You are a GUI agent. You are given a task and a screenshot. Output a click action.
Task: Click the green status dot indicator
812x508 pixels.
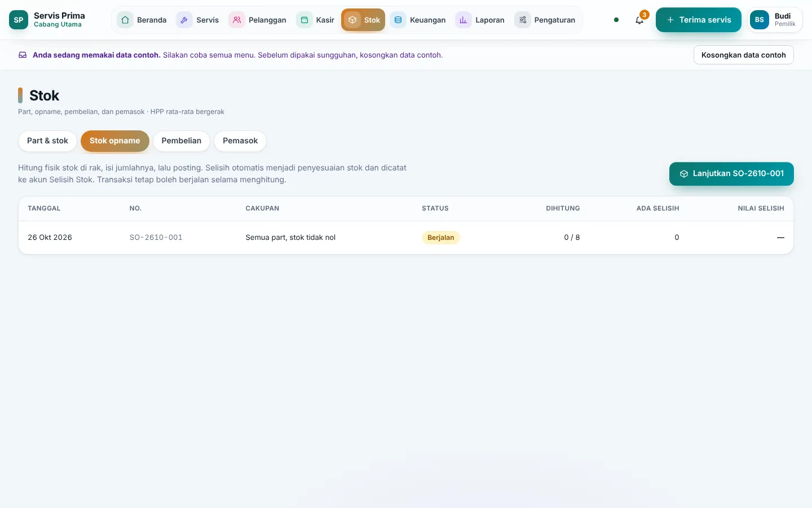point(616,20)
